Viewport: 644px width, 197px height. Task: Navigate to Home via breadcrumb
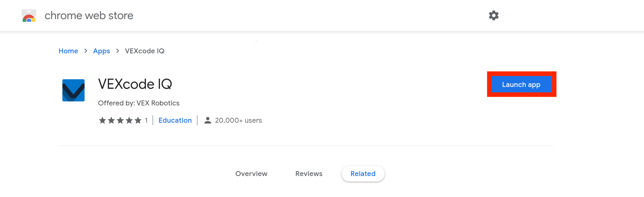(68, 51)
